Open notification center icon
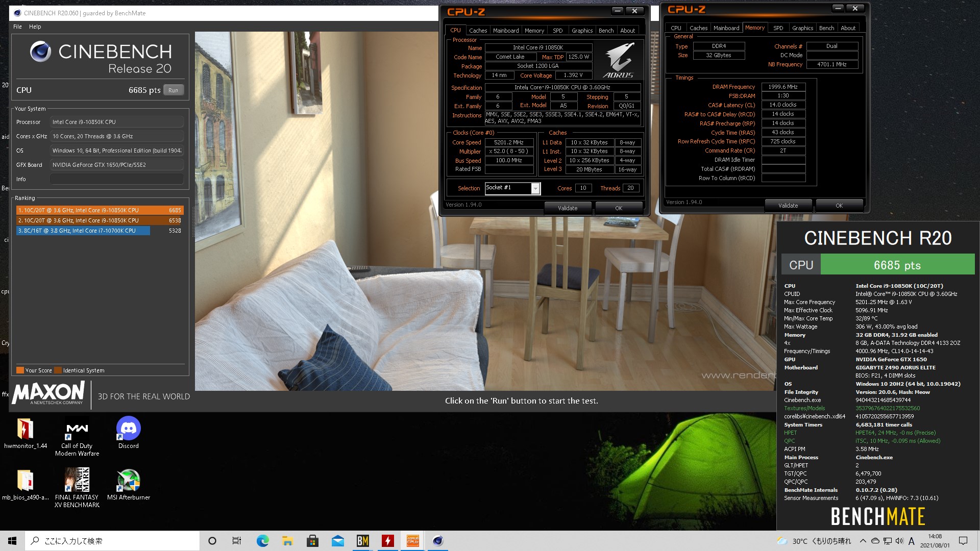 click(x=963, y=541)
